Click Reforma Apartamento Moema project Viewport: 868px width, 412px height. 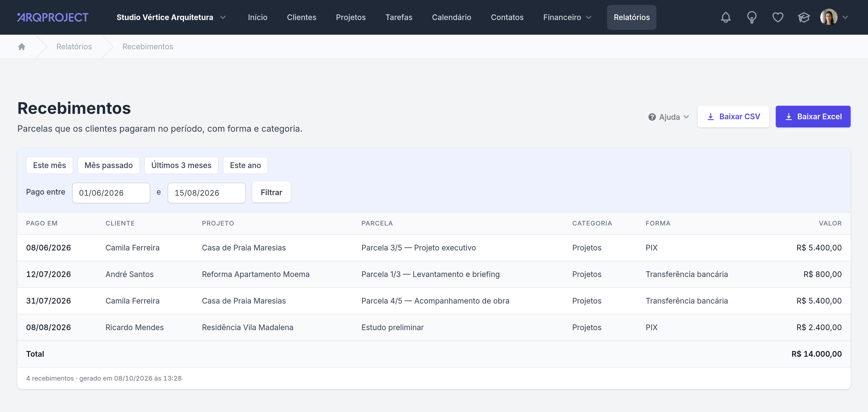tap(256, 274)
